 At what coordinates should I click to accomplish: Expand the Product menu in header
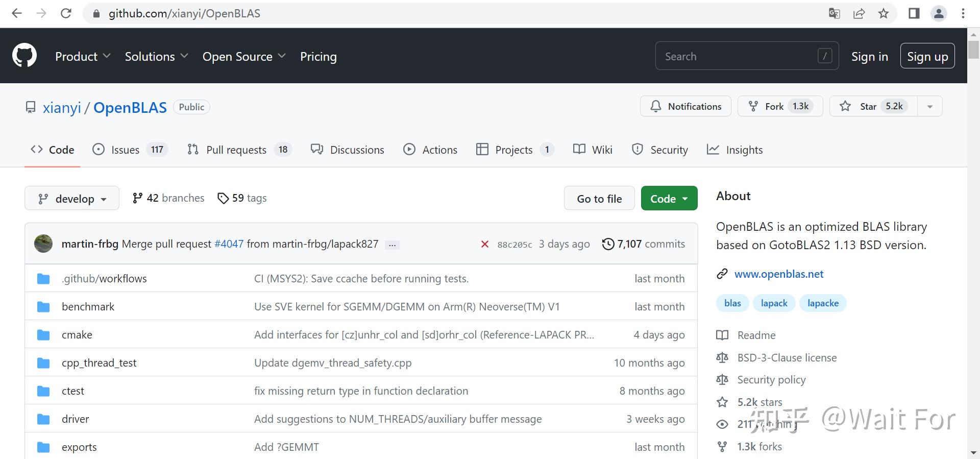83,56
